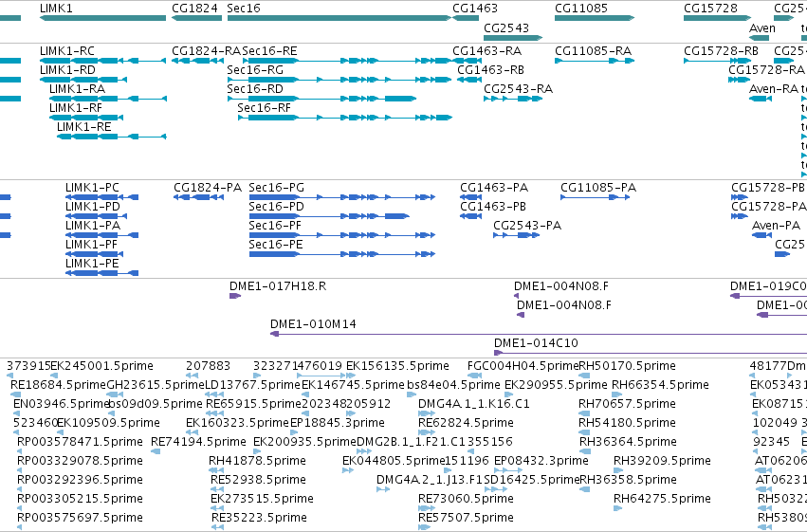Select the Sec16 gene label
The width and height of the screenshot is (807, 532).
point(244,9)
